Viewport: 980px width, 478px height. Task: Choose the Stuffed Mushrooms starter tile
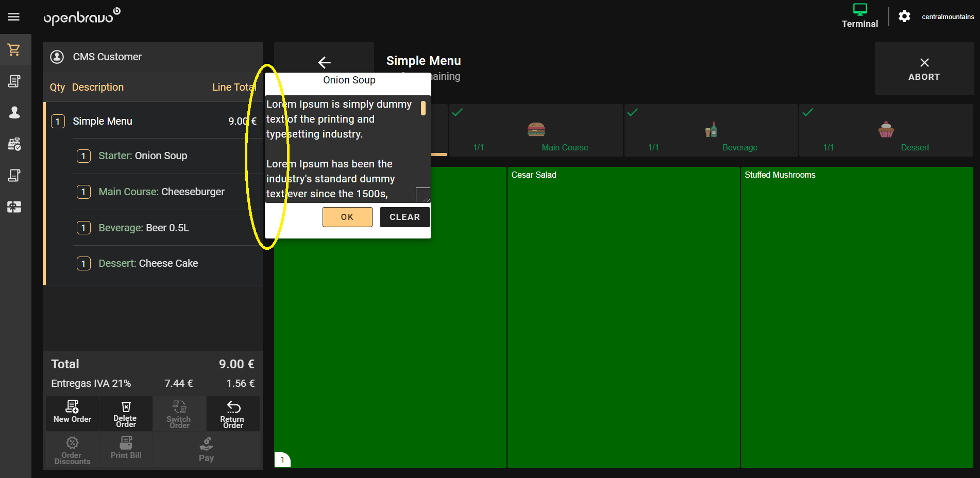[857, 317]
